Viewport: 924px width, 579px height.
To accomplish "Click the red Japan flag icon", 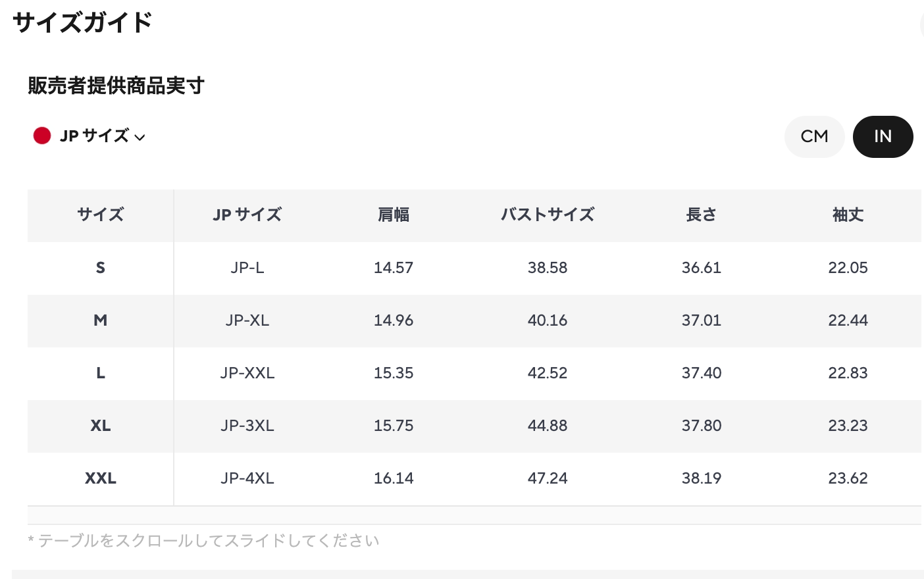I will (42, 136).
